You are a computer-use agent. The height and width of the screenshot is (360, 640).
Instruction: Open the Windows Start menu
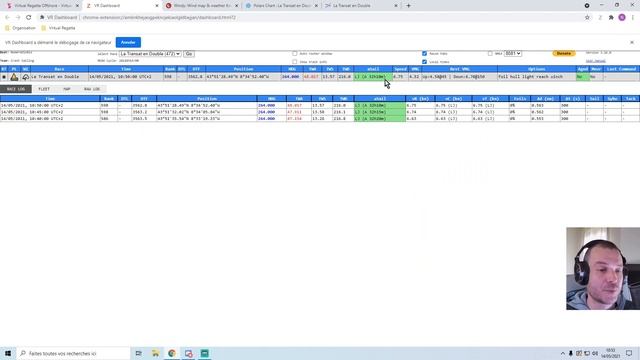point(8,353)
